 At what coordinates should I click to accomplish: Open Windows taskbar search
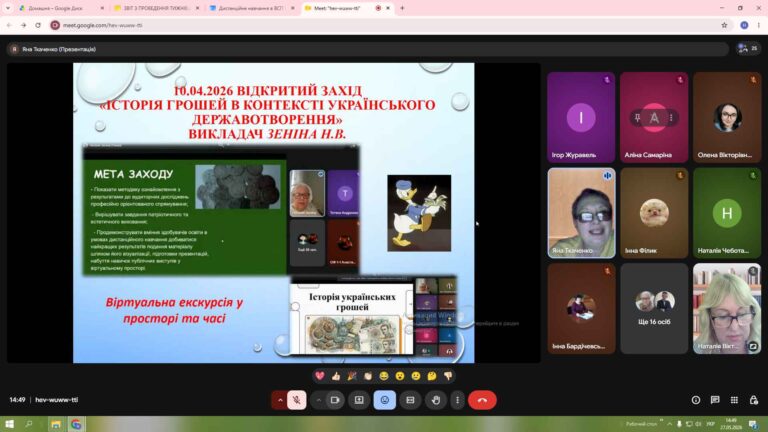point(28,424)
